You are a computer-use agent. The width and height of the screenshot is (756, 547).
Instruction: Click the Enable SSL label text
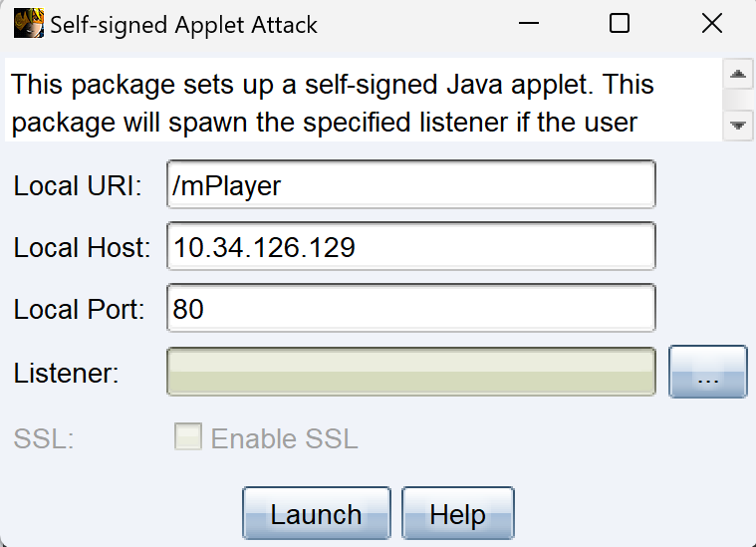285,438
